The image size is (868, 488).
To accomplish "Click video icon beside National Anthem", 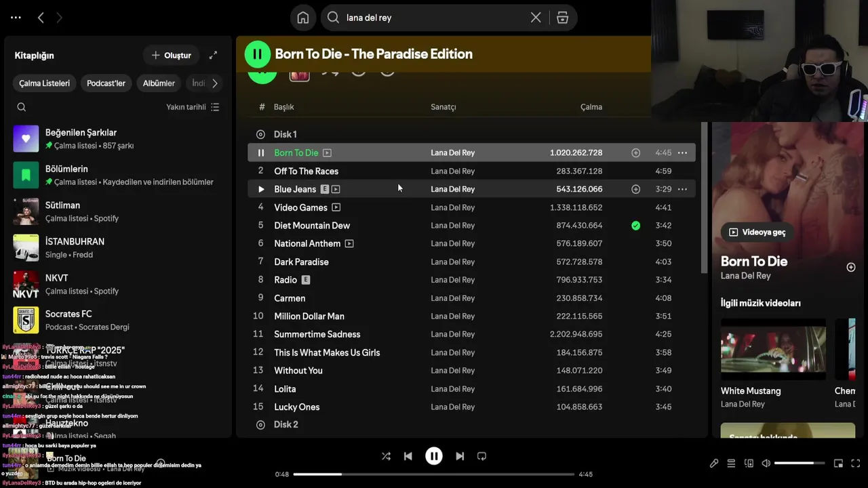I will [349, 243].
